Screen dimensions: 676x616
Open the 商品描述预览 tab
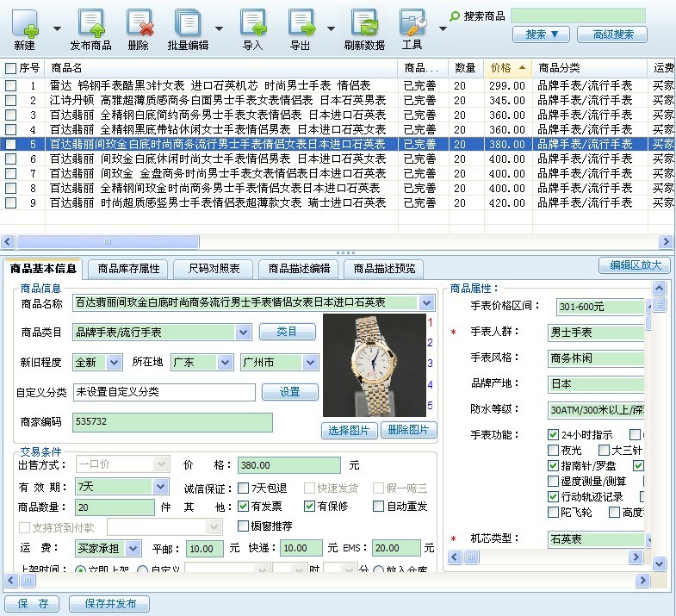point(384,269)
